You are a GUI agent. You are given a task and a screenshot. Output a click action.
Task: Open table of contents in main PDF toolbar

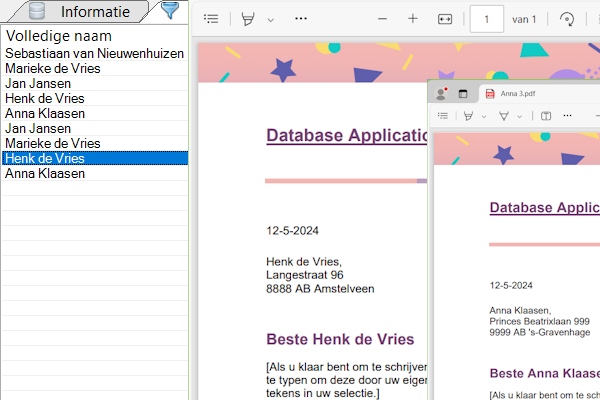pos(211,19)
